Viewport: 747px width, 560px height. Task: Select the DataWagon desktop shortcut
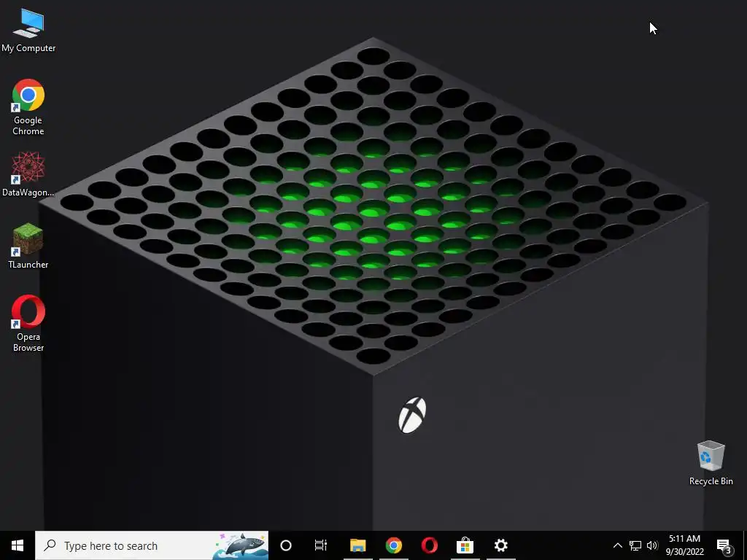(x=28, y=174)
